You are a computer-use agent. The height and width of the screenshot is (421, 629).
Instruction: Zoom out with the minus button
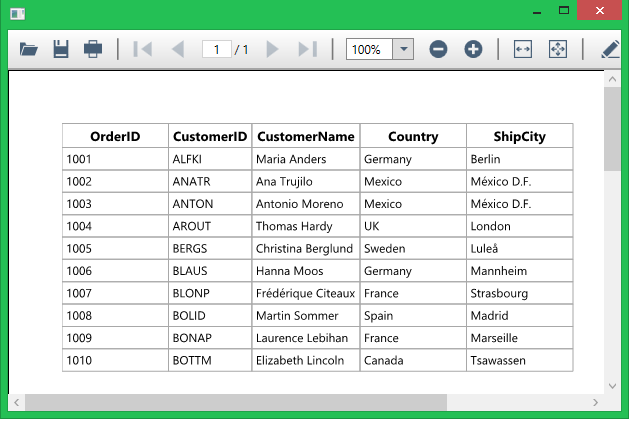438,49
